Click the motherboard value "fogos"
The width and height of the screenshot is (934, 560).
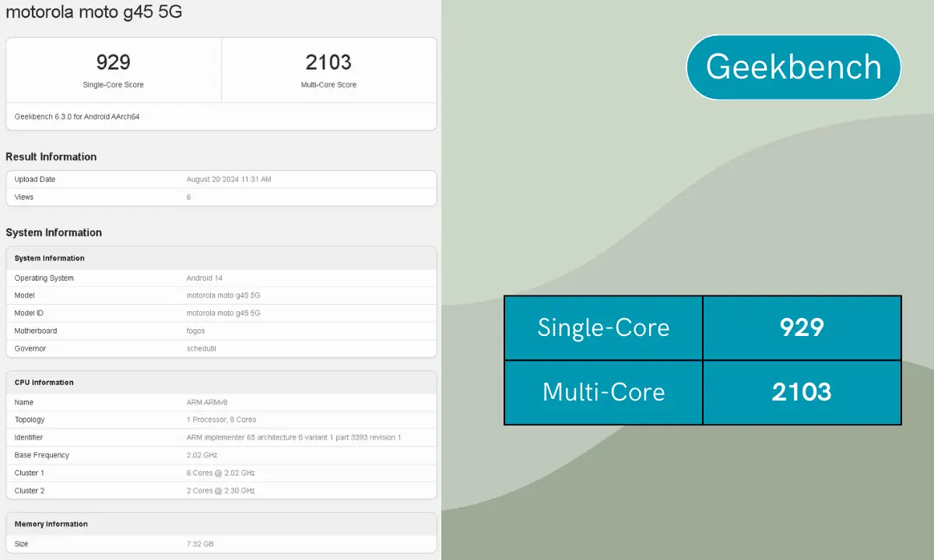[197, 331]
